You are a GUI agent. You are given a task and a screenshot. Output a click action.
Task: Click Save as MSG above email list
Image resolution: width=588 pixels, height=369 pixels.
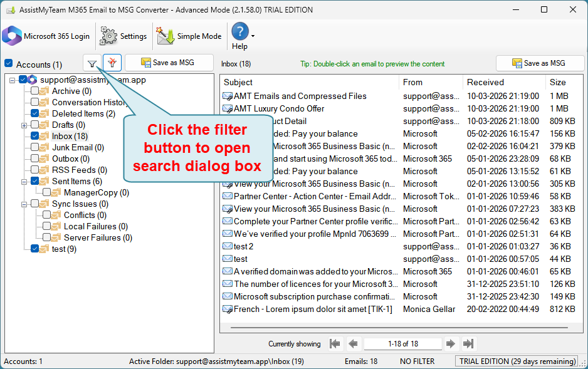540,63
